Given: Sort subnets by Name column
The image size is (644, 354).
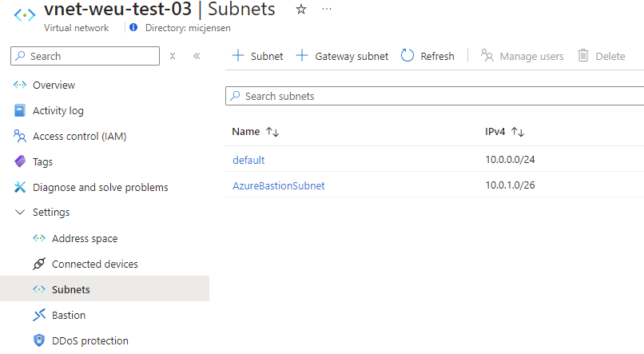Looking at the screenshot, I should (272, 132).
